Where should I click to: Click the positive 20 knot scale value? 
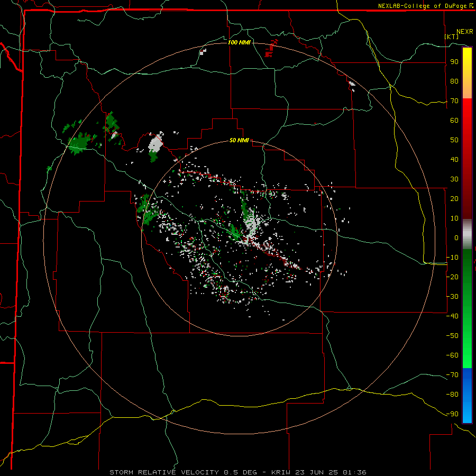point(454,198)
